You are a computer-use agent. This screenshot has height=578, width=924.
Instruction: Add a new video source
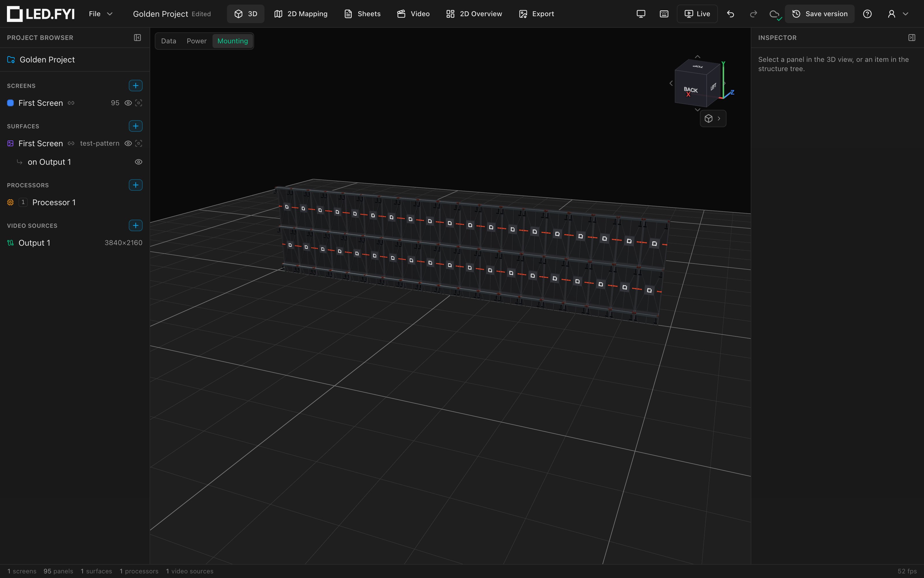[x=135, y=225]
